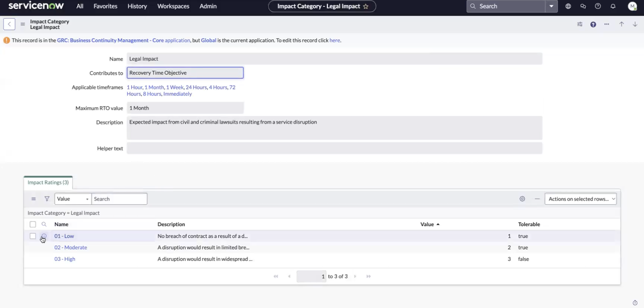Viewport: 644px width, 308px height.
Task: Open the Favorites menu
Action: [x=106, y=6]
